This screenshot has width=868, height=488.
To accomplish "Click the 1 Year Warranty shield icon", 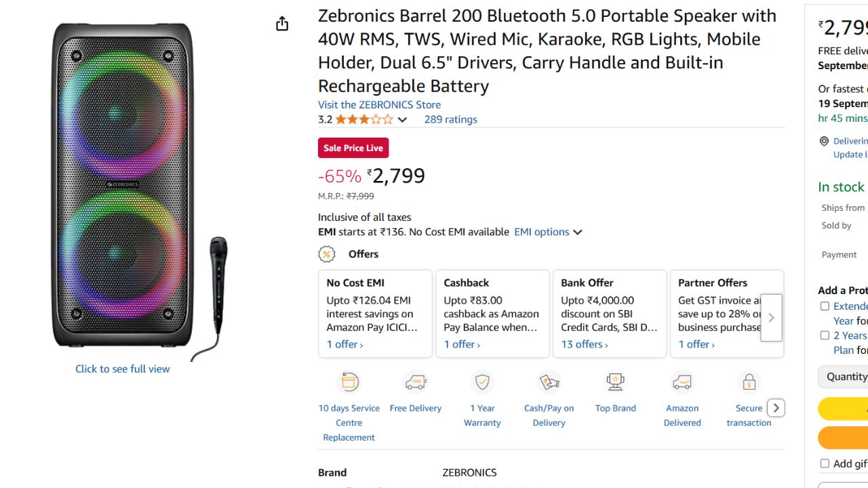I will (x=482, y=382).
